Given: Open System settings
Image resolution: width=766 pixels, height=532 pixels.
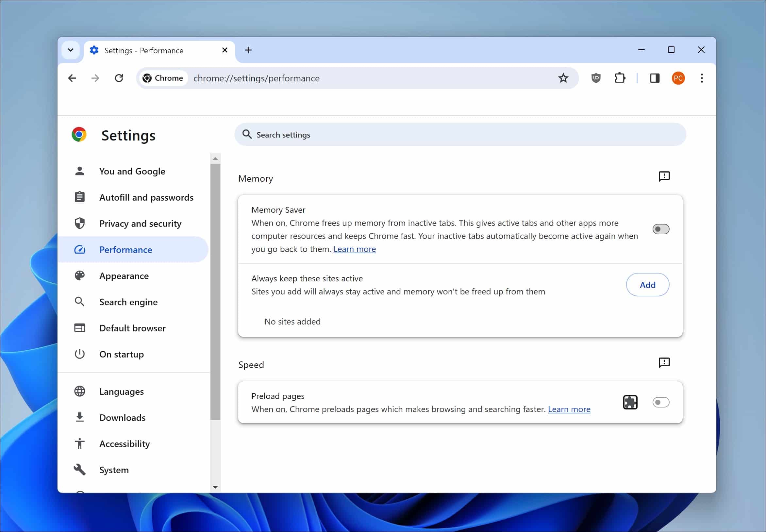Looking at the screenshot, I should tap(133, 470).
